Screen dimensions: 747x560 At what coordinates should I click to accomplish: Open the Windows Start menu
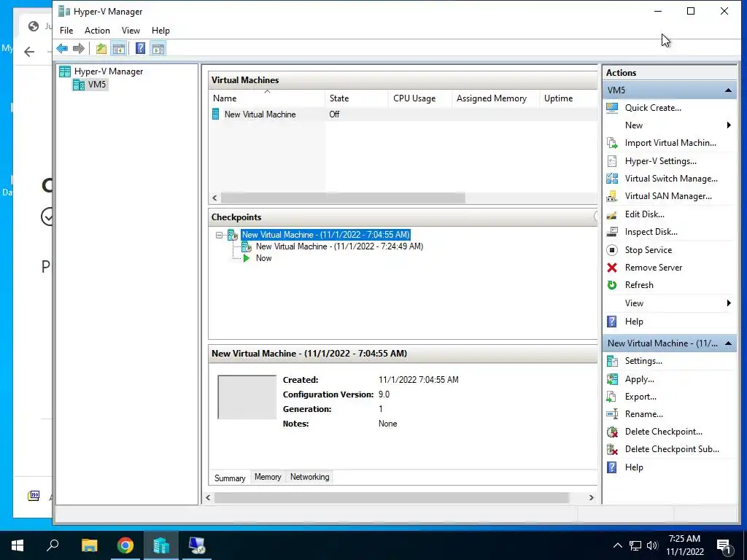(18, 545)
